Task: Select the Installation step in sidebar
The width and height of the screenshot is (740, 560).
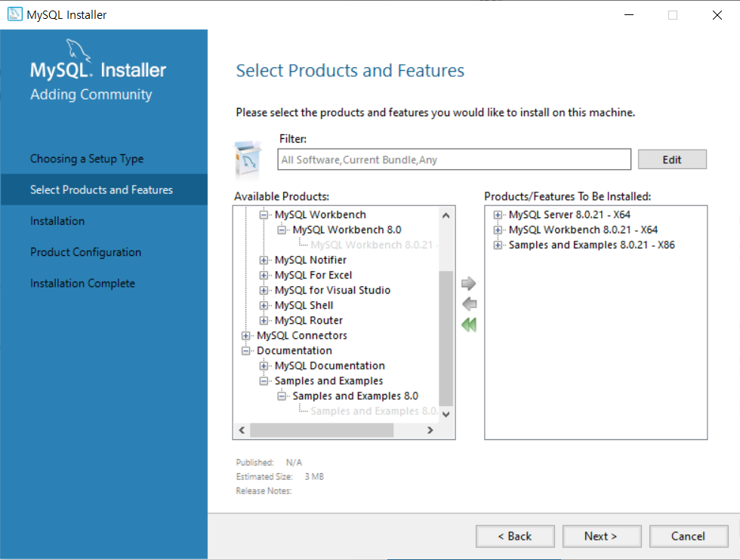Action: pyautogui.click(x=57, y=221)
